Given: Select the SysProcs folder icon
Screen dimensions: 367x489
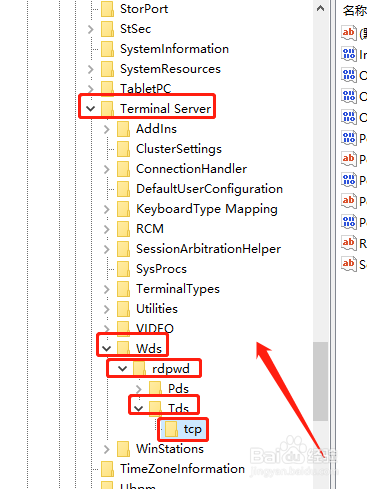Looking at the screenshot, I should (124, 269).
